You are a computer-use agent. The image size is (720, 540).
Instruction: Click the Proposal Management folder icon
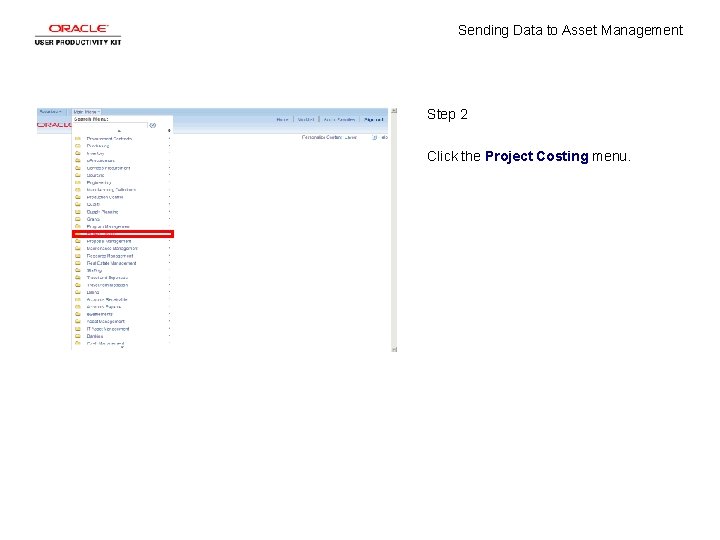pyautogui.click(x=78, y=241)
